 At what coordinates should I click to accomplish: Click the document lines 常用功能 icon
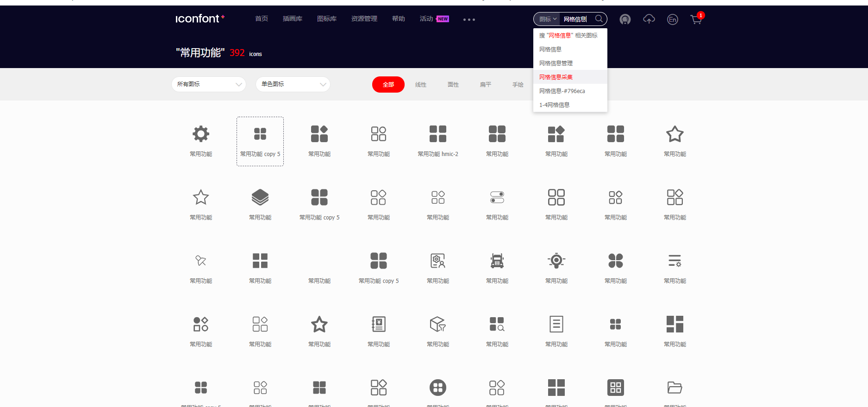coord(556,324)
